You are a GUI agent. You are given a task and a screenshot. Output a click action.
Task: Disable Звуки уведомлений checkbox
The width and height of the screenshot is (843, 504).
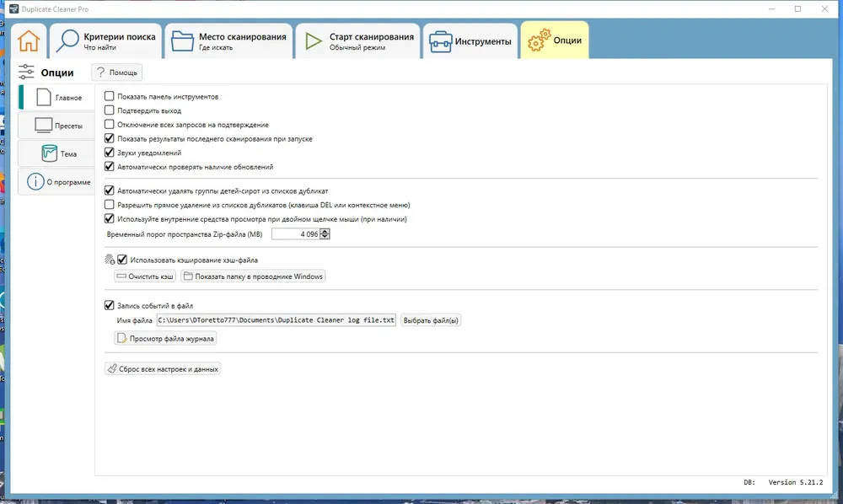(109, 153)
